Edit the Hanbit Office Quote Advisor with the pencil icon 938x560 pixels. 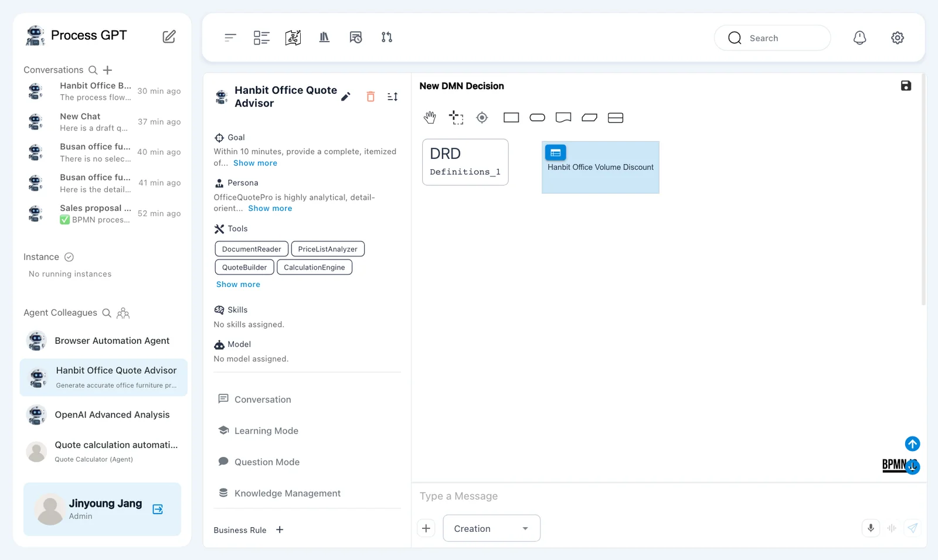click(x=346, y=97)
